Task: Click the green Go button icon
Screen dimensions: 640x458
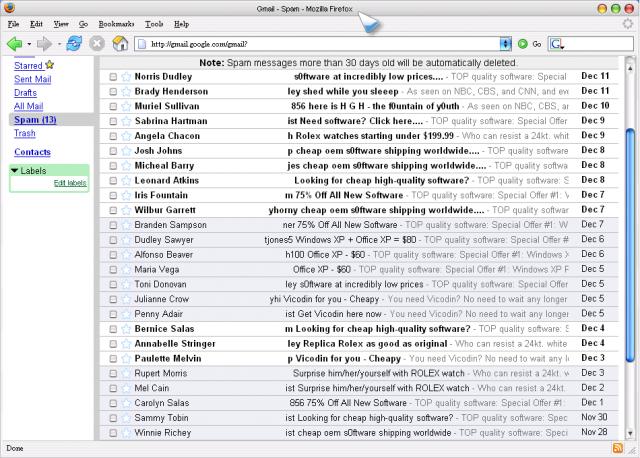Action: click(522, 44)
